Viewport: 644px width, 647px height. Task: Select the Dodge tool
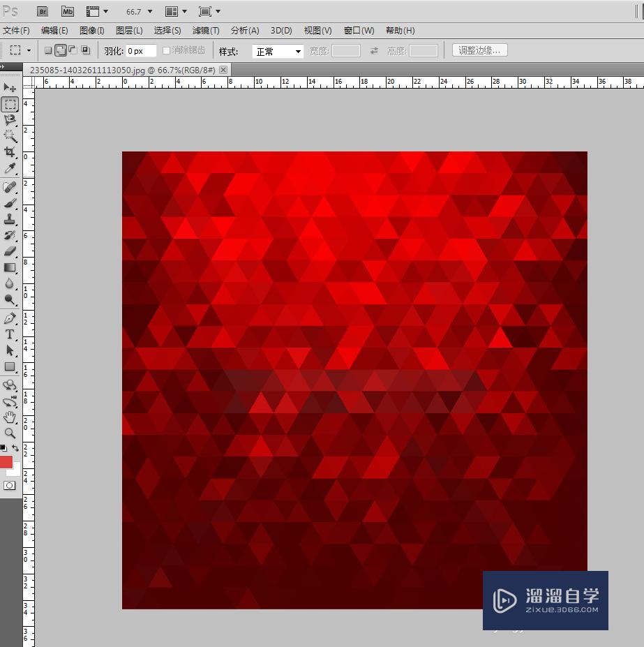point(10,299)
